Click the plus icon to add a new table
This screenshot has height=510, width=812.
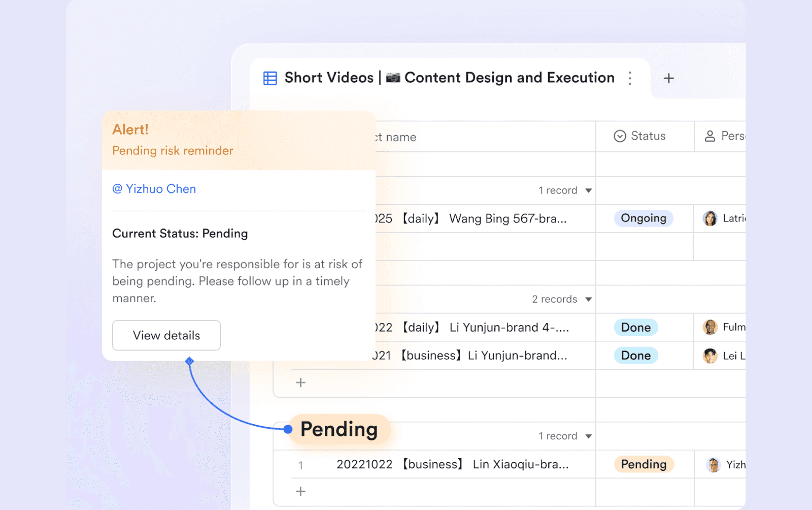click(669, 78)
